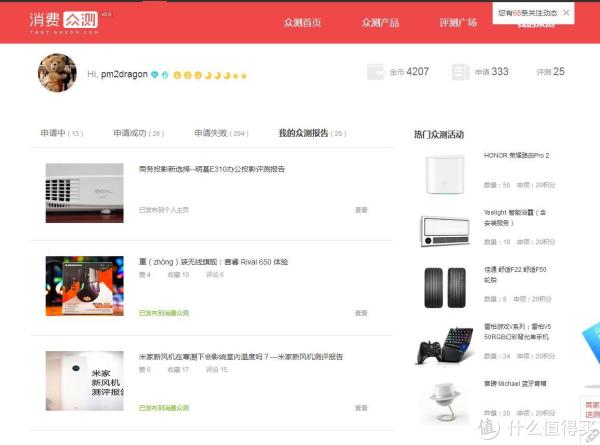Open the projector report thumbnail
Screen dimensions: 600x445
pos(85,193)
